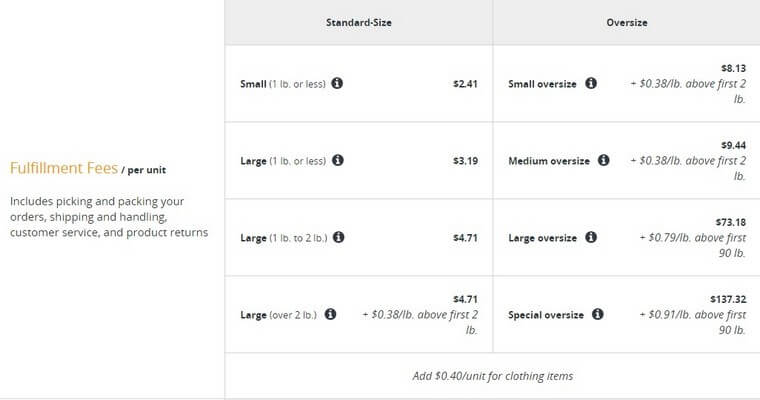Click the $73.18 Large oversize price
Viewport: 760px width, 400px height.
point(731,222)
